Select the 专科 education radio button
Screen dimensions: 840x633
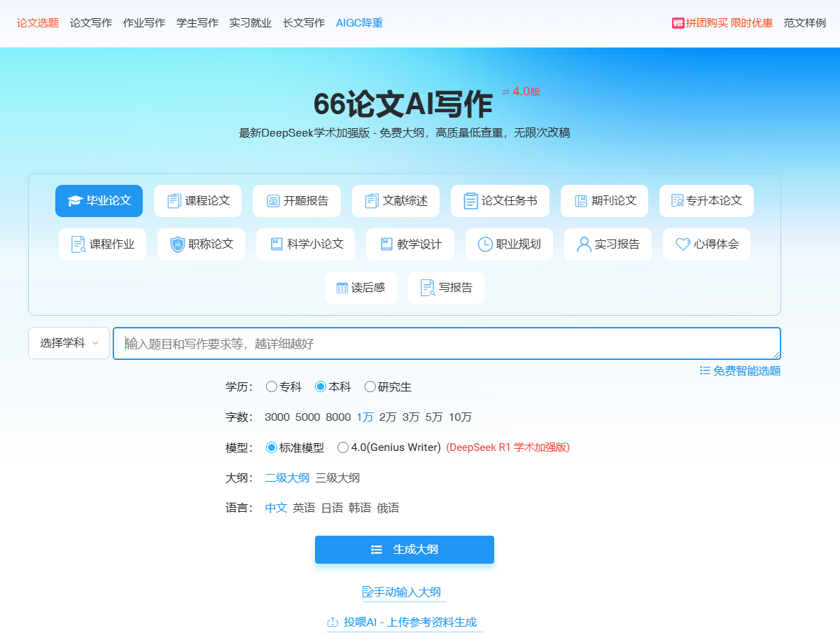272,387
